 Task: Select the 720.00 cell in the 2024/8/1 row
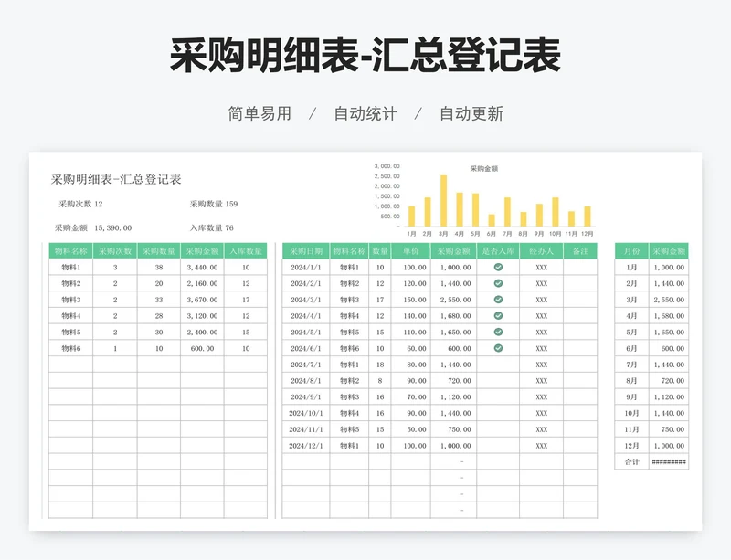pyautogui.click(x=453, y=380)
